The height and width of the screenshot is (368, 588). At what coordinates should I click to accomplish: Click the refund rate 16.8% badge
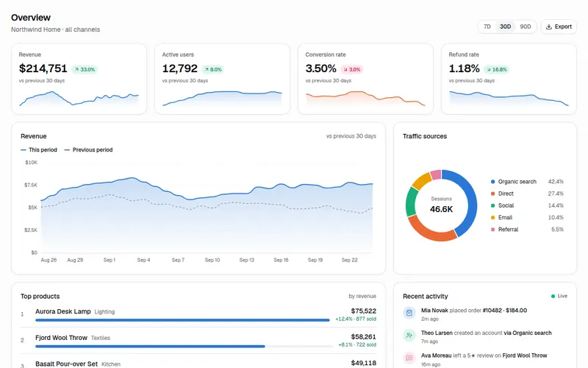[x=497, y=69]
